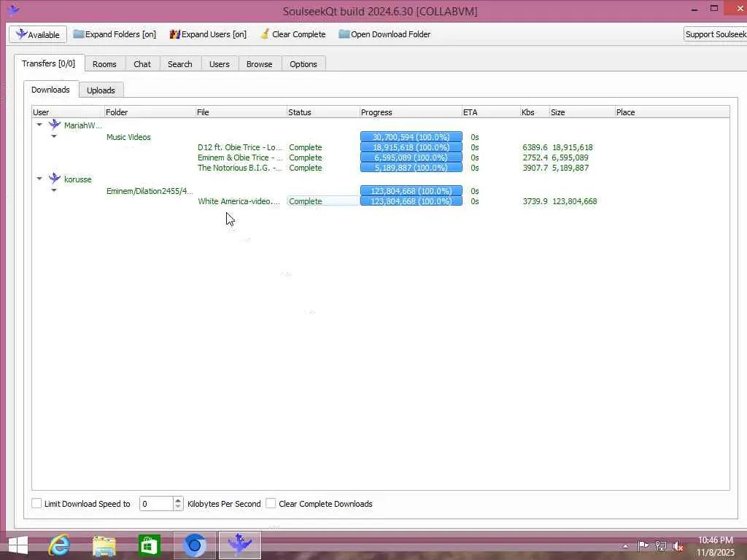Show hidden tray icons arrow
Image resolution: width=747 pixels, height=560 pixels.
625,546
